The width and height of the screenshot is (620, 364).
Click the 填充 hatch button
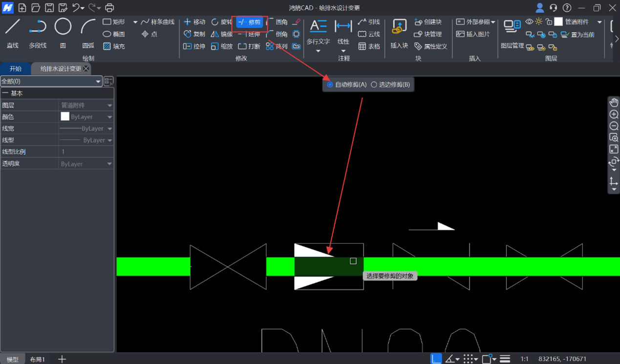(x=114, y=46)
